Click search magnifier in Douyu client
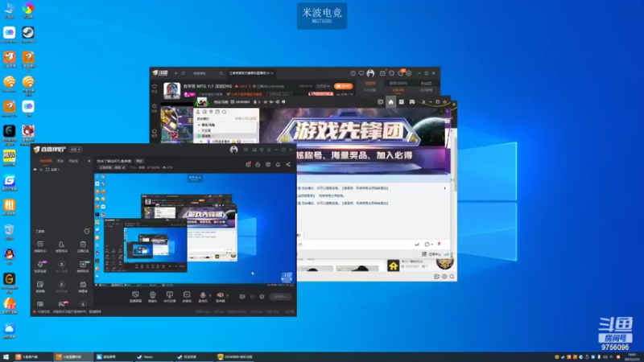Screen dimensions: 644x362 click(221, 73)
